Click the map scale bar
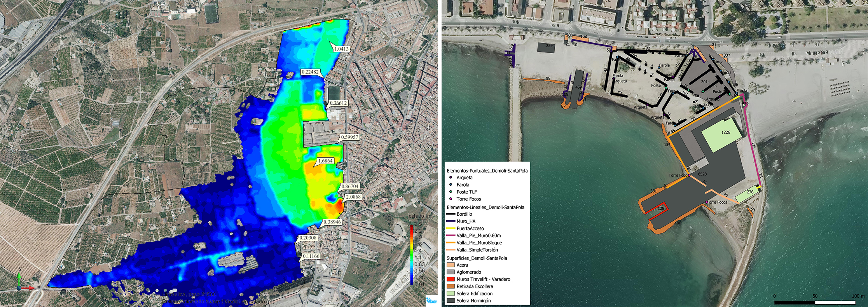The height and width of the screenshot is (307, 868). (815, 302)
